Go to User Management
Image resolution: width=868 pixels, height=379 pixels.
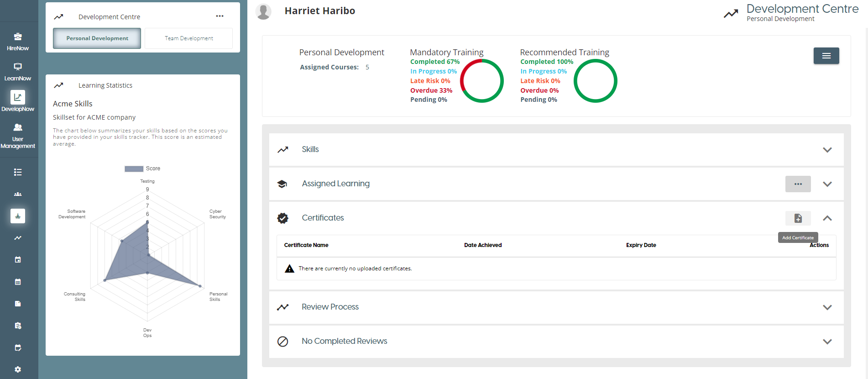point(18,136)
